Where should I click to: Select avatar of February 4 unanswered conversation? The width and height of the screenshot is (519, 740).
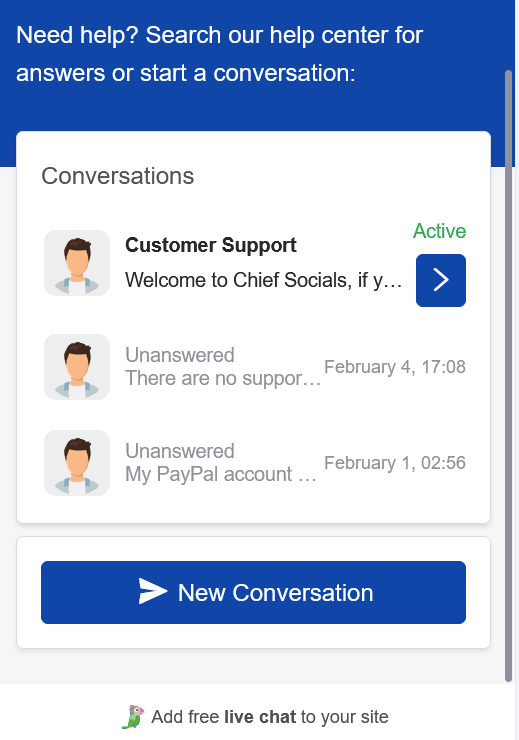tap(77, 367)
